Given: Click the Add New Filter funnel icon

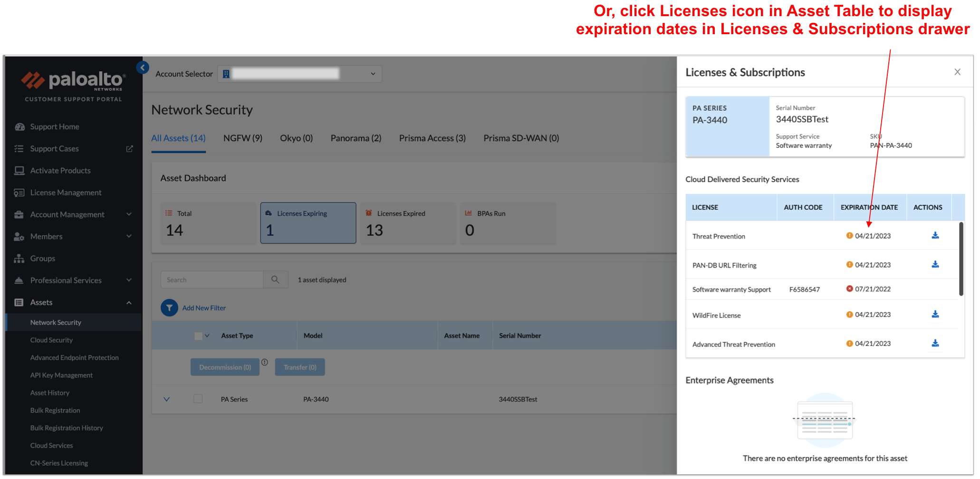Looking at the screenshot, I should [169, 307].
